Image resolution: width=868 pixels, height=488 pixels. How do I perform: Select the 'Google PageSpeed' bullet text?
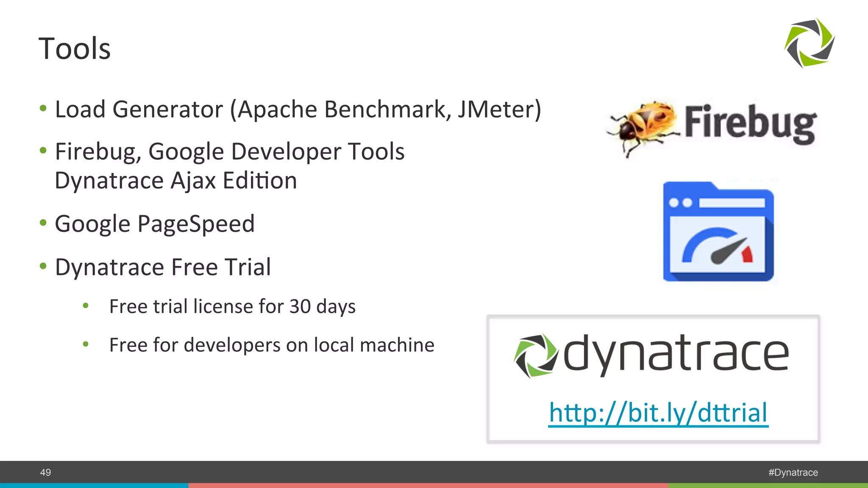point(155,224)
